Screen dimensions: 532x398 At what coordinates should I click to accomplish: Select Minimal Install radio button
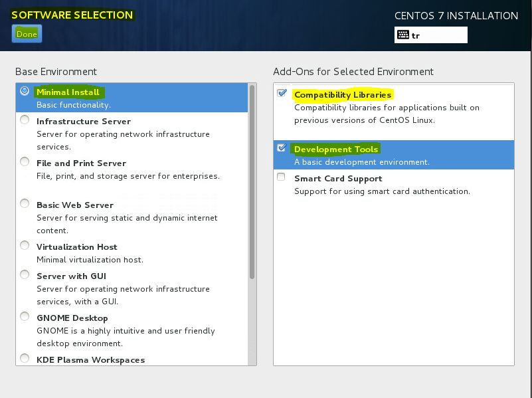pyautogui.click(x=25, y=91)
